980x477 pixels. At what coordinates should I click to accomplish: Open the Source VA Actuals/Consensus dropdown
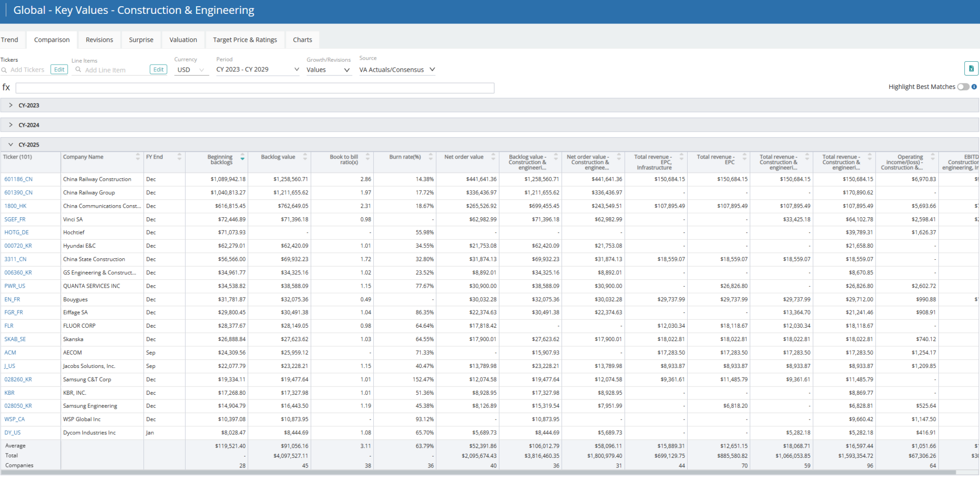pyautogui.click(x=397, y=70)
